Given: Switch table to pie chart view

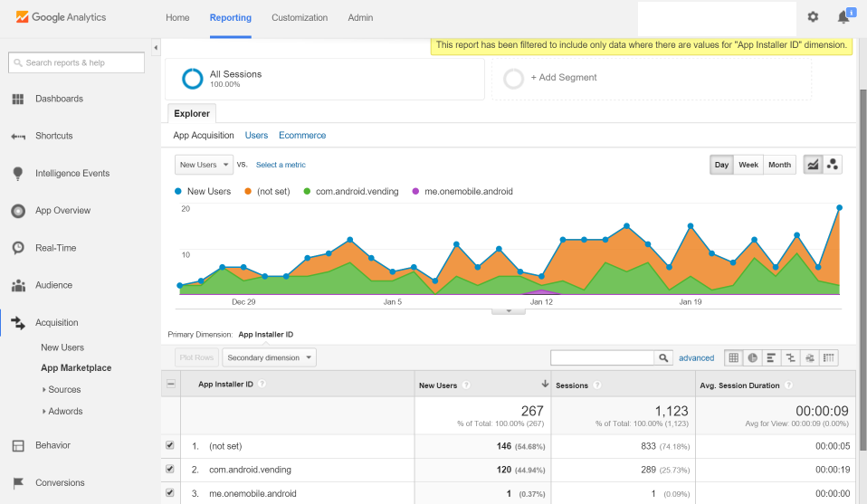Looking at the screenshot, I should [x=753, y=358].
